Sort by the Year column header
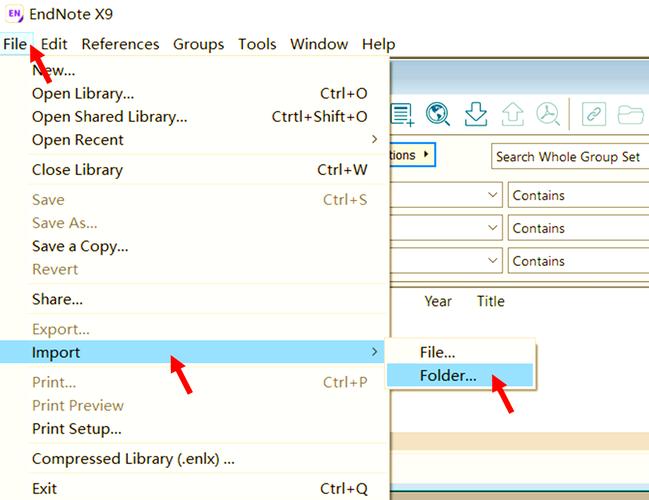Viewport: 649px width, 500px height. (x=438, y=301)
